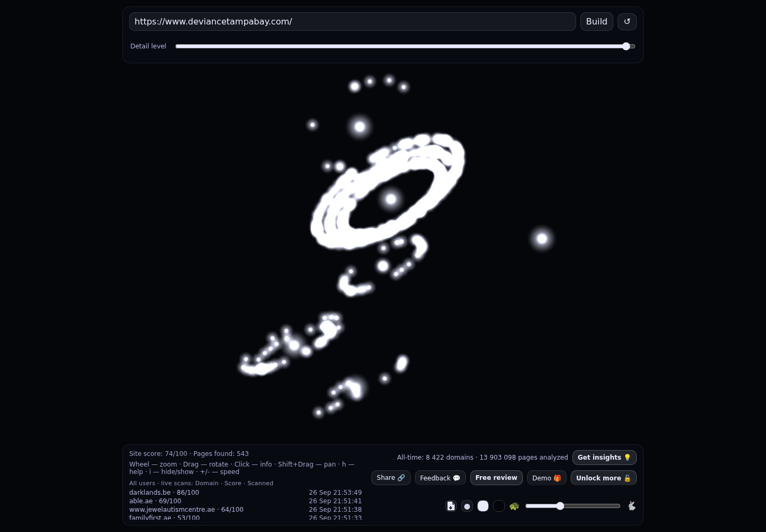Click the 26 Sep 21:51:38 timestamp
This screenshot has width=766, height=532.
(335, 510)
